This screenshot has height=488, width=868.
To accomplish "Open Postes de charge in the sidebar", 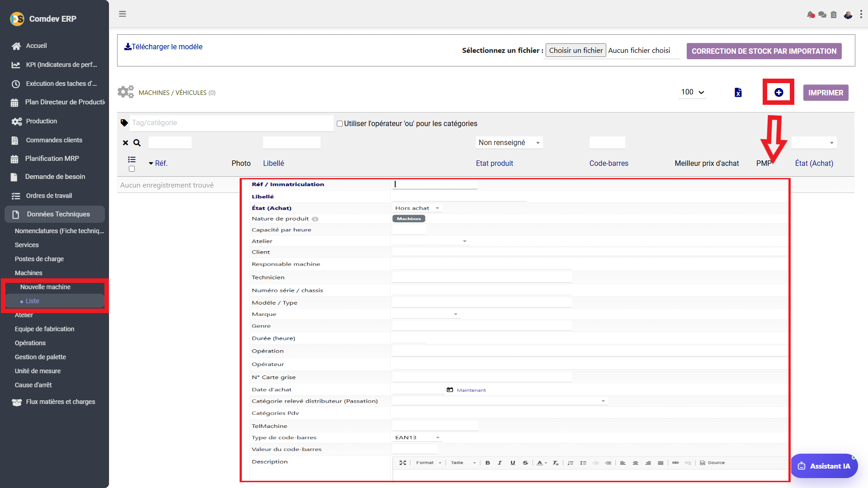I will (39, 259).
